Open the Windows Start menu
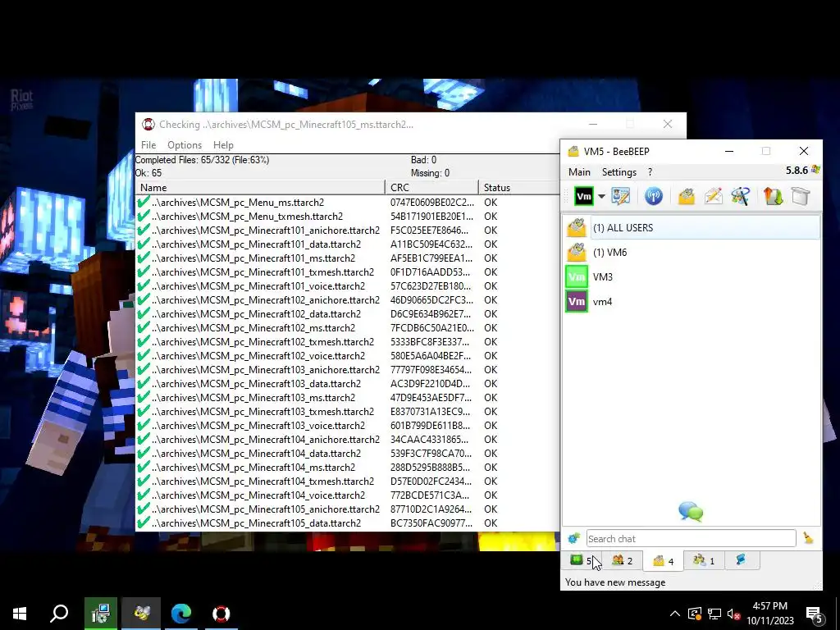The height and width of the screenshot is (630, 840). [20, 614]
